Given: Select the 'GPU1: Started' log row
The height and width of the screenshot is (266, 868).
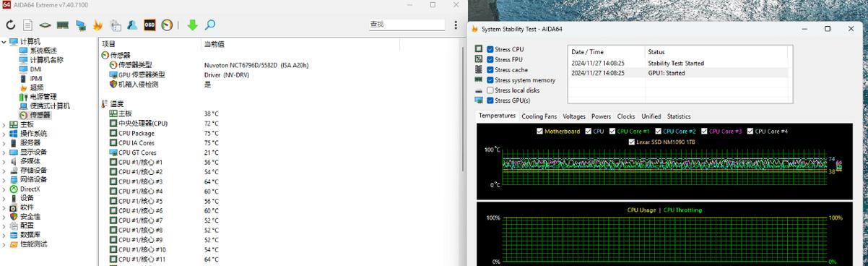Looking at the screenshot, I should point(680,73).
